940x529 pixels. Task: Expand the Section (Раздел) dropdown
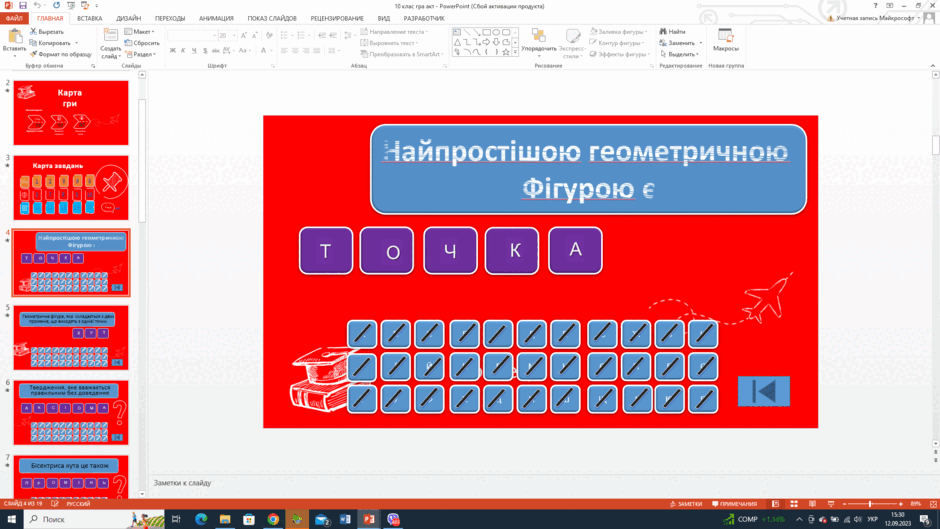click(x=141, y=54)
